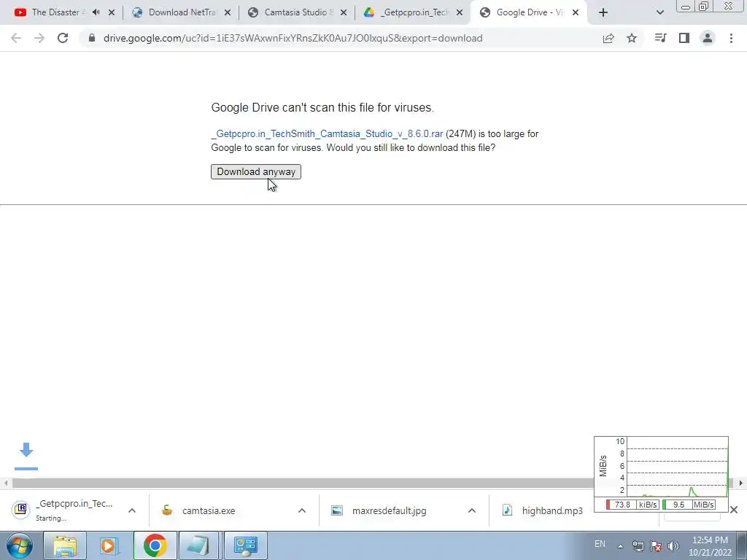Click the 9.5 MiB/s download speed readout

point(689,505)
